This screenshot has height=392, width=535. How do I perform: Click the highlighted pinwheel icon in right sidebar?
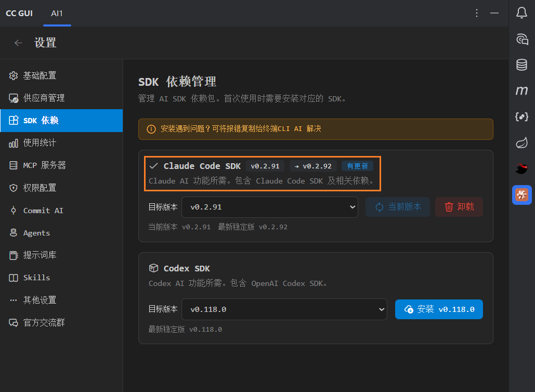point(521,195)
